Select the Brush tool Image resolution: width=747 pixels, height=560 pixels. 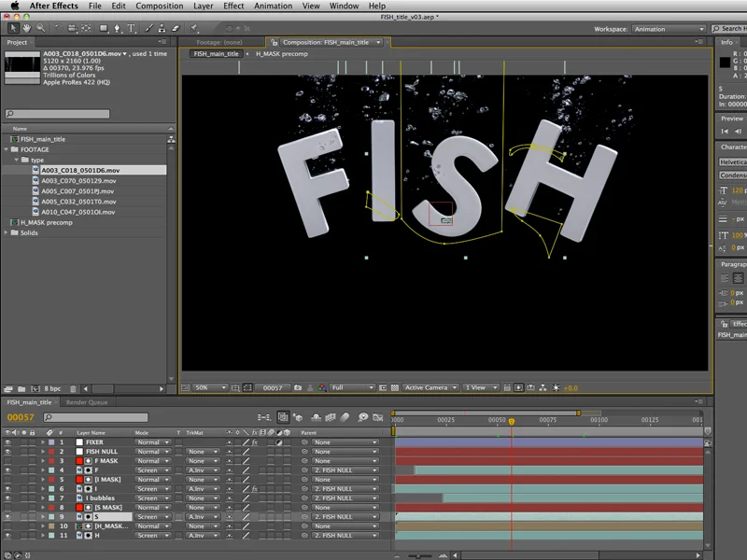[149, 28]
